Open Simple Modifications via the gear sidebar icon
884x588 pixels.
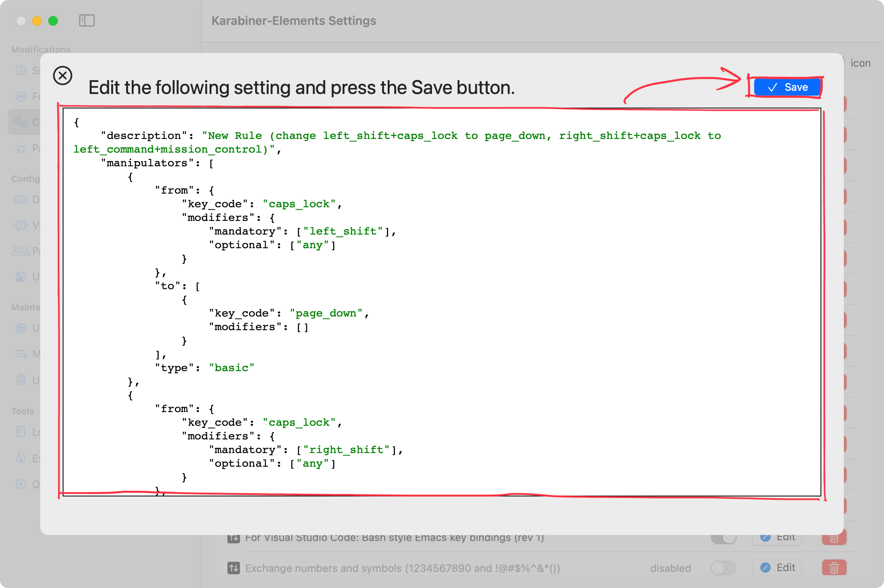(x=21, y=71)
